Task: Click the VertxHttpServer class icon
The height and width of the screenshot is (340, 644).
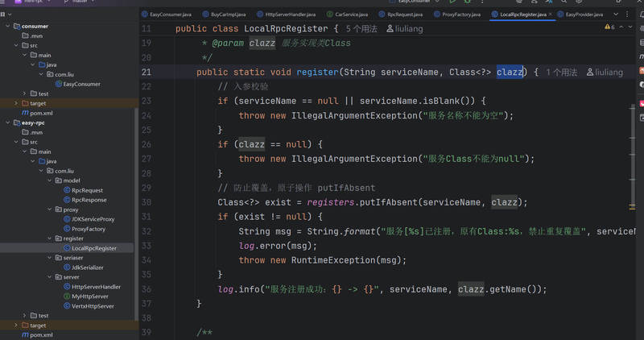Action: click(67, 306)
